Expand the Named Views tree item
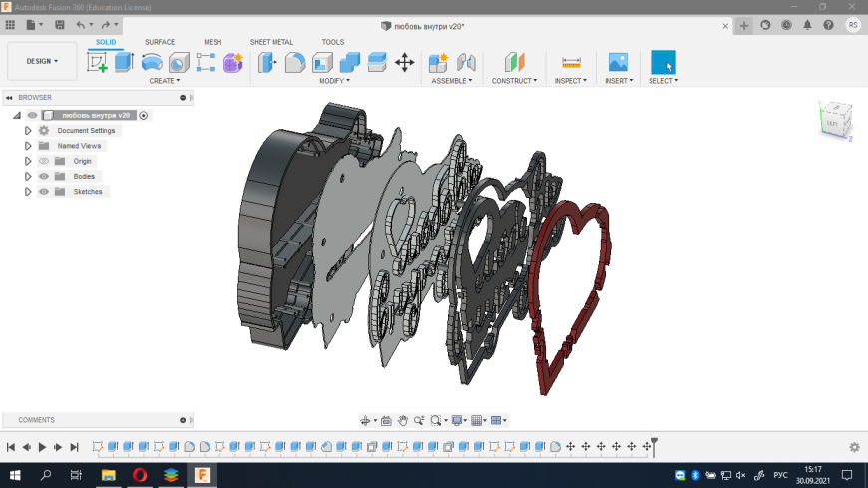This screenshot has height=488, width=868. click(28, 146)
